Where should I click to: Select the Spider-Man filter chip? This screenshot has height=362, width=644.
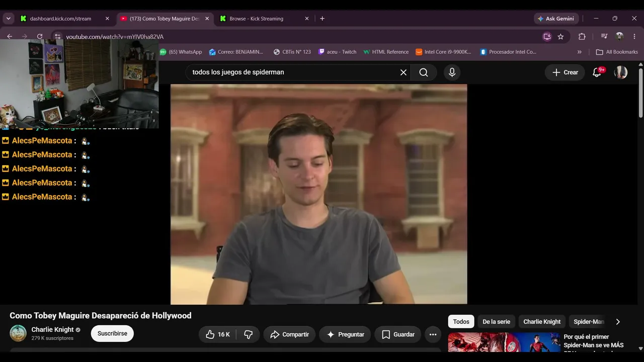(588, 322)
